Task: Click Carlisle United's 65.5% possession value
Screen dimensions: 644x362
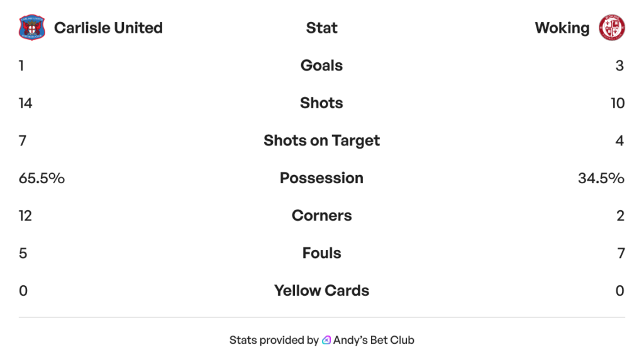Action: tap(42, 178)
